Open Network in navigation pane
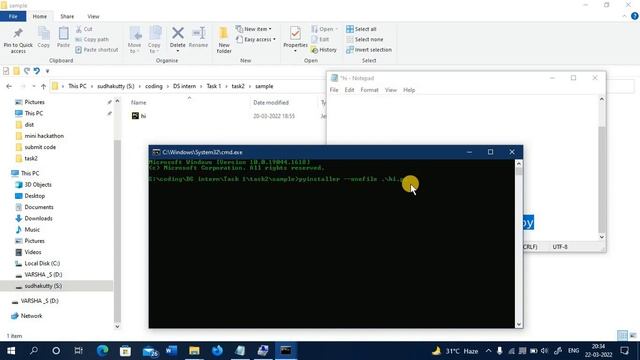The width and height of the screenshot is (640, 360). point(31,316)
